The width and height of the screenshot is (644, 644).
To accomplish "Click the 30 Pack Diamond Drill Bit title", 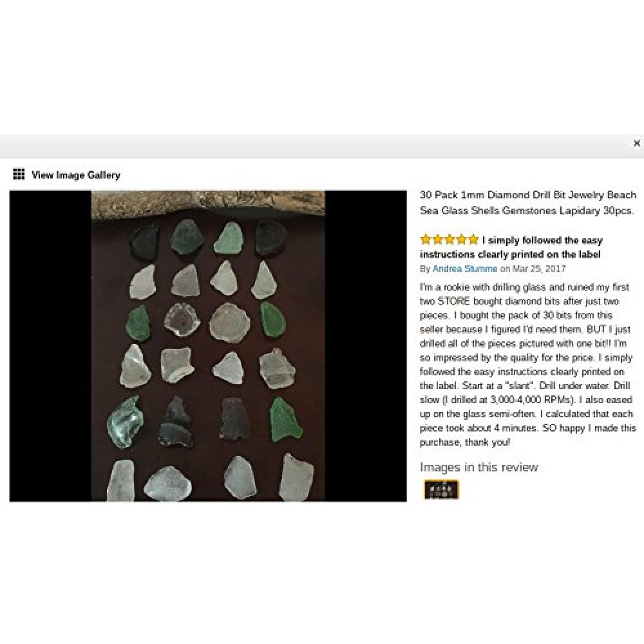I will point(528,203).
